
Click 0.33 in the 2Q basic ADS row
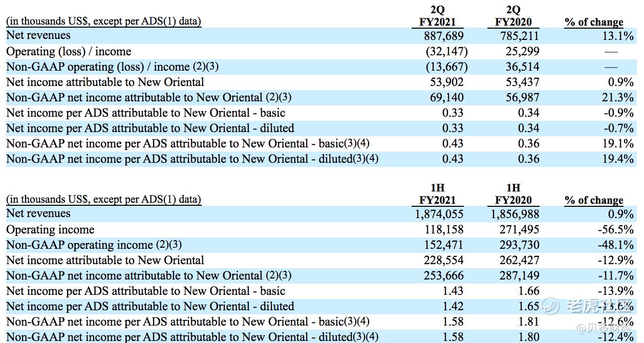[453, 113]
